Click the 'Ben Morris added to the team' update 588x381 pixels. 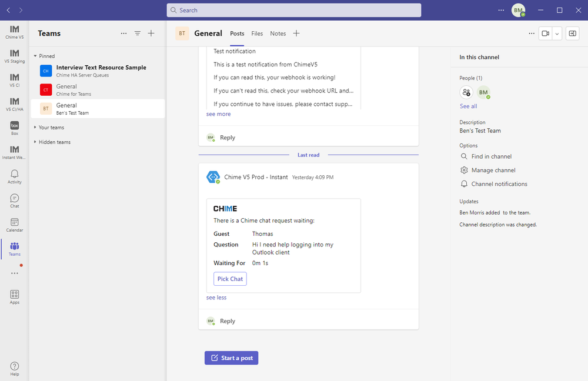(x=495, y=213)
